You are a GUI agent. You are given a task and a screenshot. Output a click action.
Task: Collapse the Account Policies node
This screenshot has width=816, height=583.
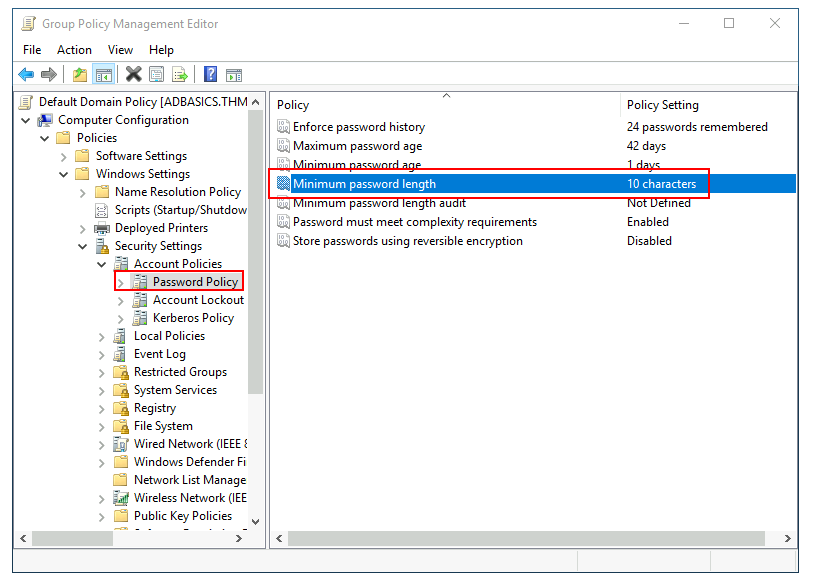click(x=102, y=264)
